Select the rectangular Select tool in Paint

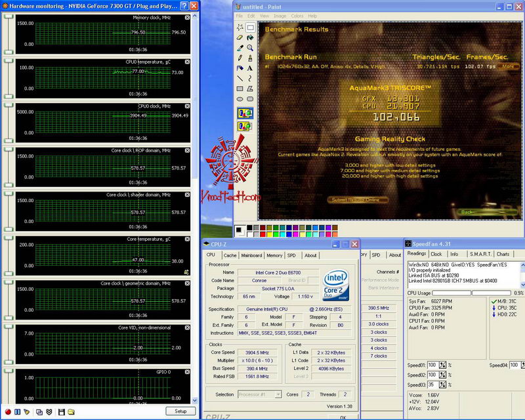tap(250, 27)
